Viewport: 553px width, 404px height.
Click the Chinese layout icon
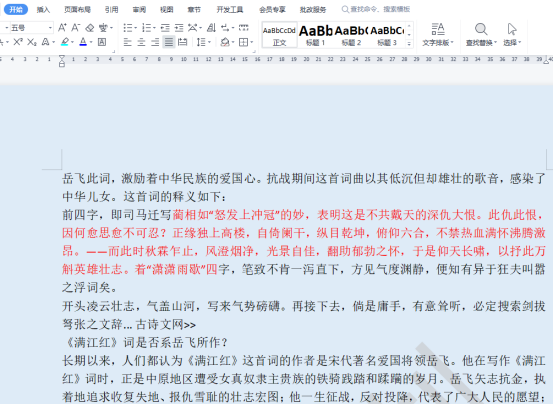coord(193,27)
